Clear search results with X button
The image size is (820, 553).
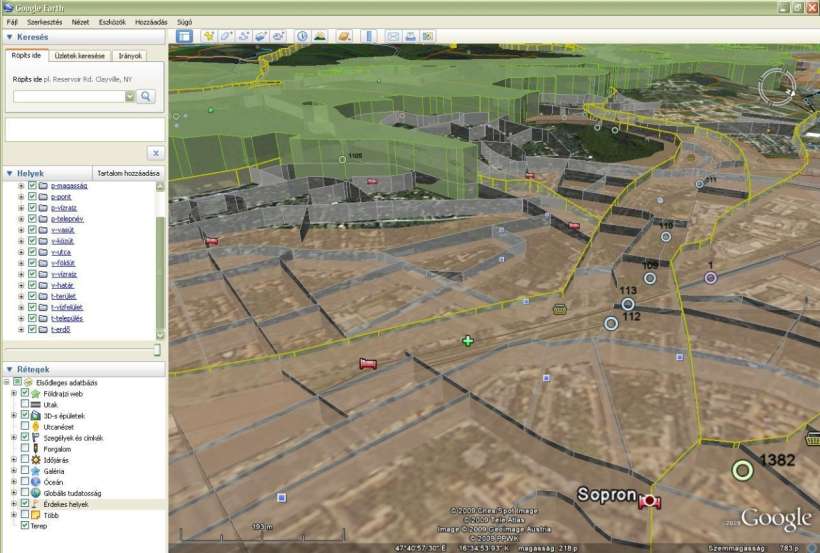click(x=155, y=153)
